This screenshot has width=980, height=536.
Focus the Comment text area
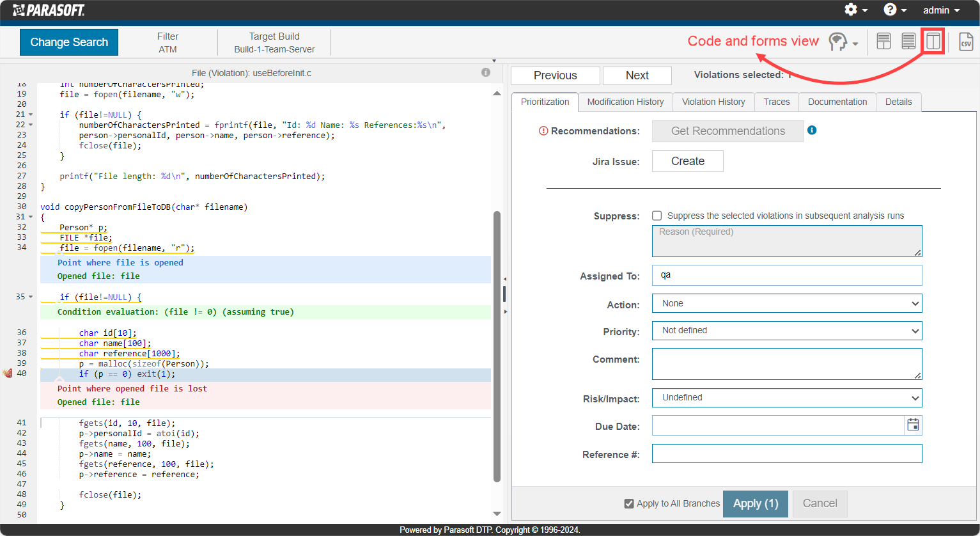[x=787, y=364]
